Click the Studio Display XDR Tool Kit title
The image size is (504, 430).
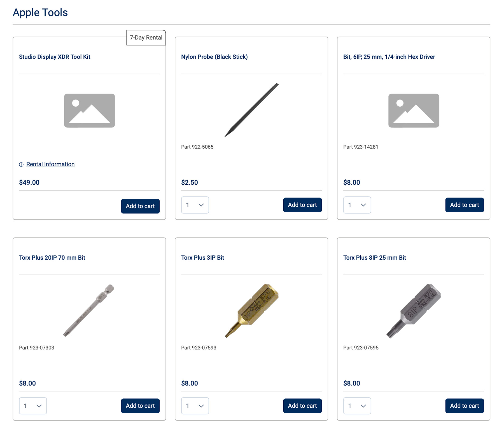pos(55,57)
